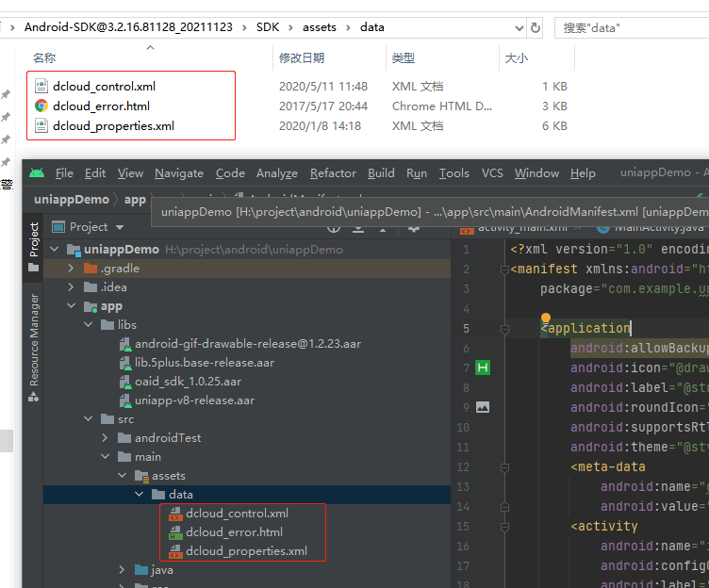This screenshot has width=709, height=588.
Task: Fold the activity tag on line 15
Action: [x=505, y=527]
